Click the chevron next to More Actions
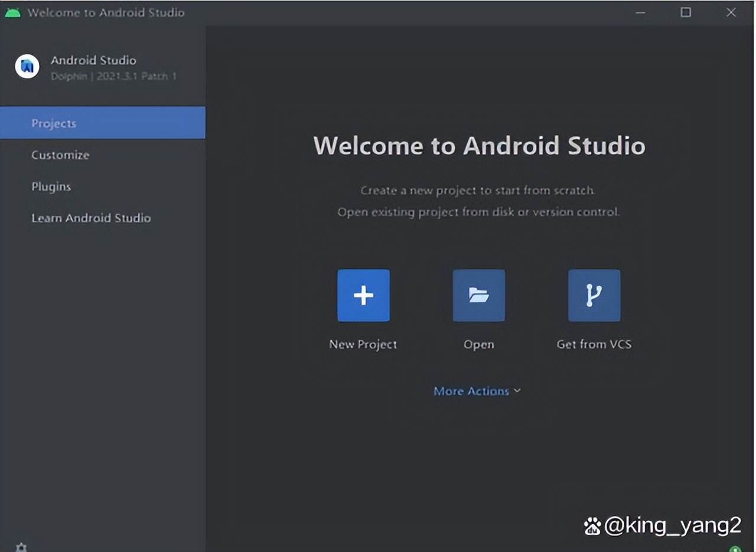Viewport: 756px width, 552px height. coord(517,391)
